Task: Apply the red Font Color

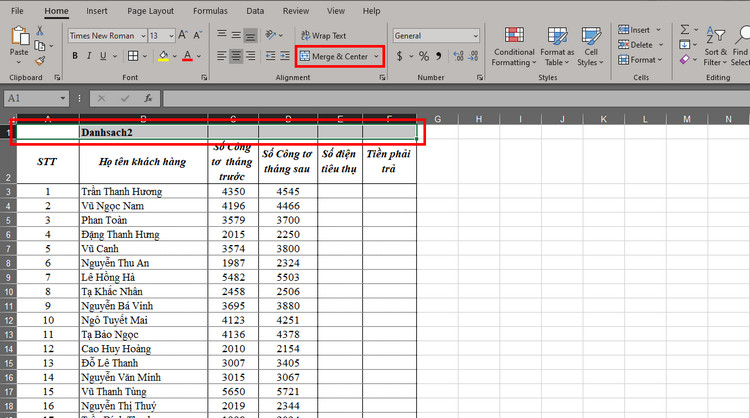Action: 188,56
